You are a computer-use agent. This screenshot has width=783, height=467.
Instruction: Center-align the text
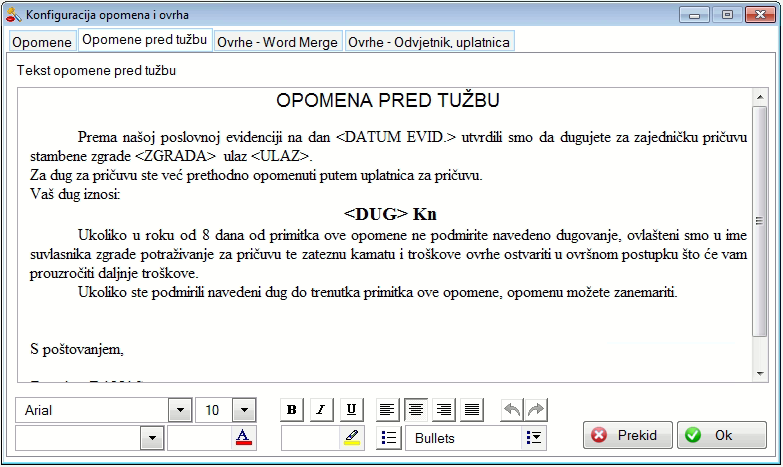click(415, 409)
